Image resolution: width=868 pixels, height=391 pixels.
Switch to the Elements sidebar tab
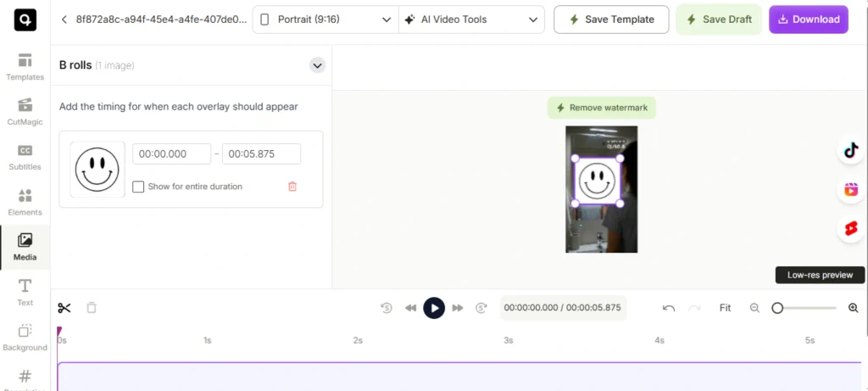tap(25, 202)
